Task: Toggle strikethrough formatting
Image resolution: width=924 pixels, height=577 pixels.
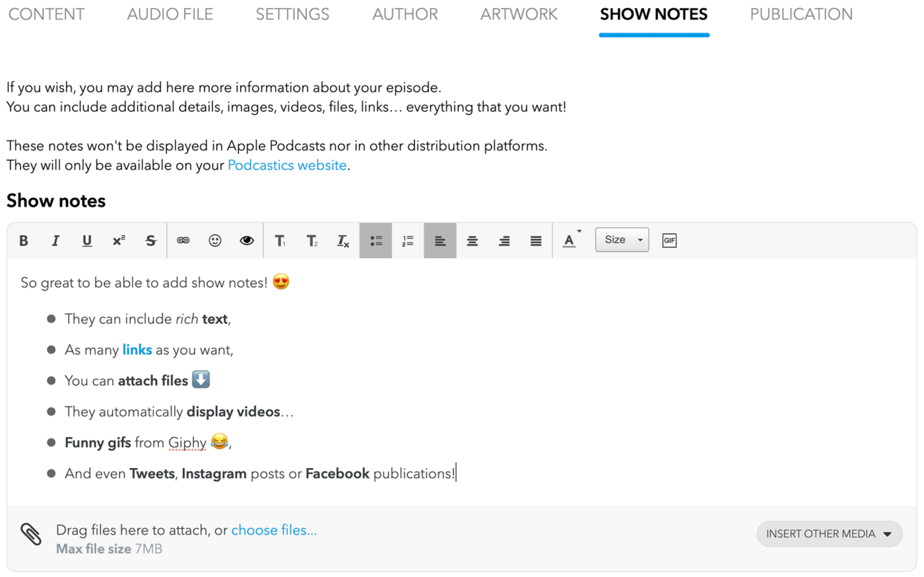Action: 150,241
